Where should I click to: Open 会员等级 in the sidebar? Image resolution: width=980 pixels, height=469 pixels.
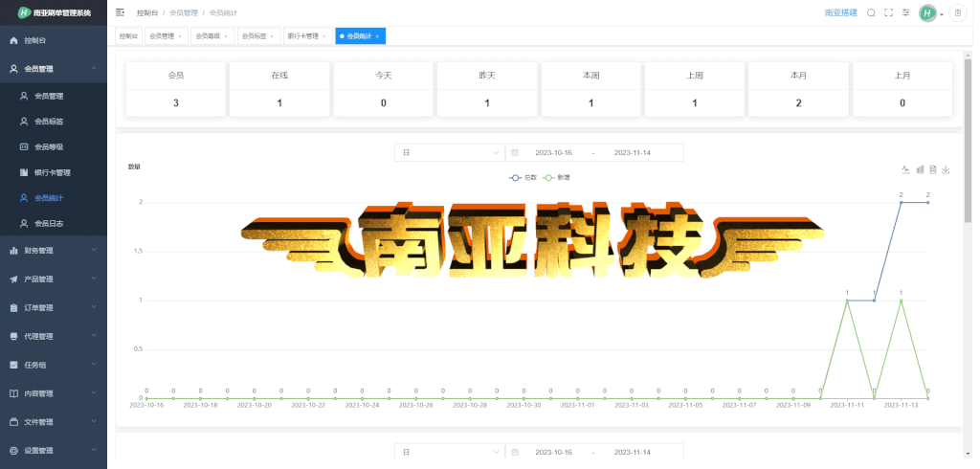pyautogui.click(x=54, y=147)
